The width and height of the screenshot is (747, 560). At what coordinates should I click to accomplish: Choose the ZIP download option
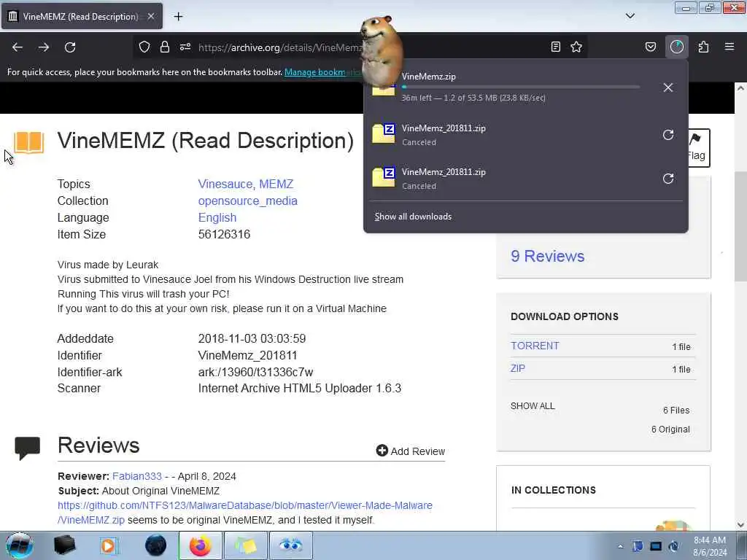(518, 368)
